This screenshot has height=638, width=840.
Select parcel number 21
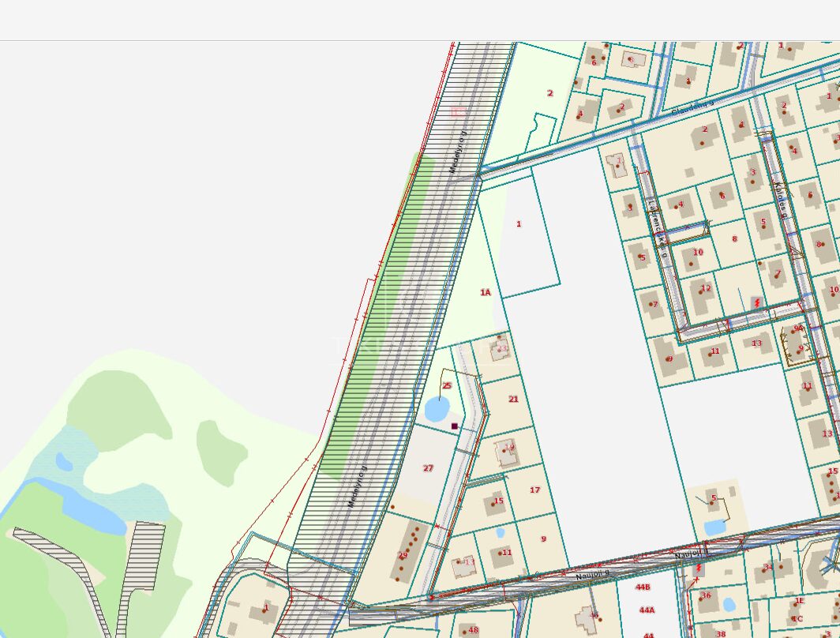coord(513,400)
